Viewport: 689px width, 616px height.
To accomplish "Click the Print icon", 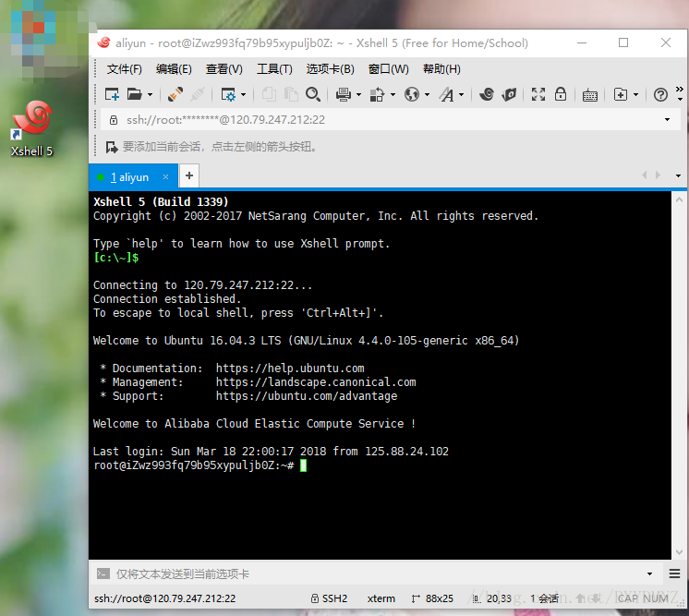I will pyautogui.click(x=344, y=94).
